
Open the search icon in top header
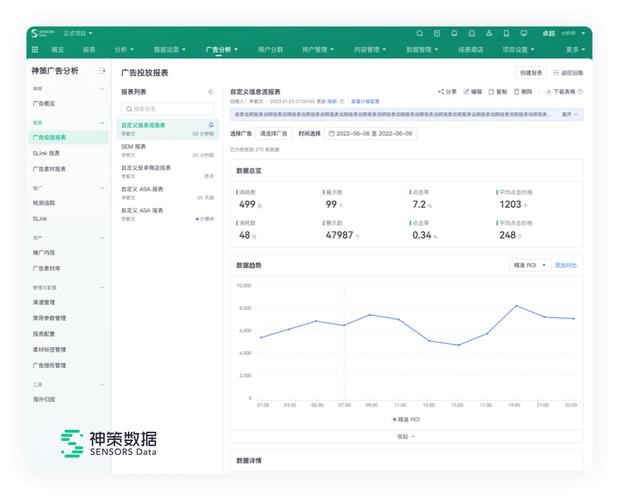pos(419,33)
